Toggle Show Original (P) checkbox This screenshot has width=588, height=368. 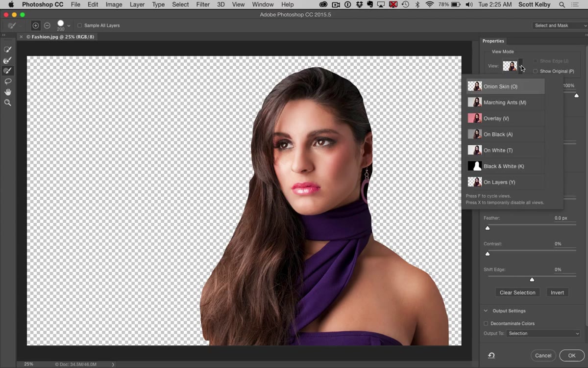(535, 71)
